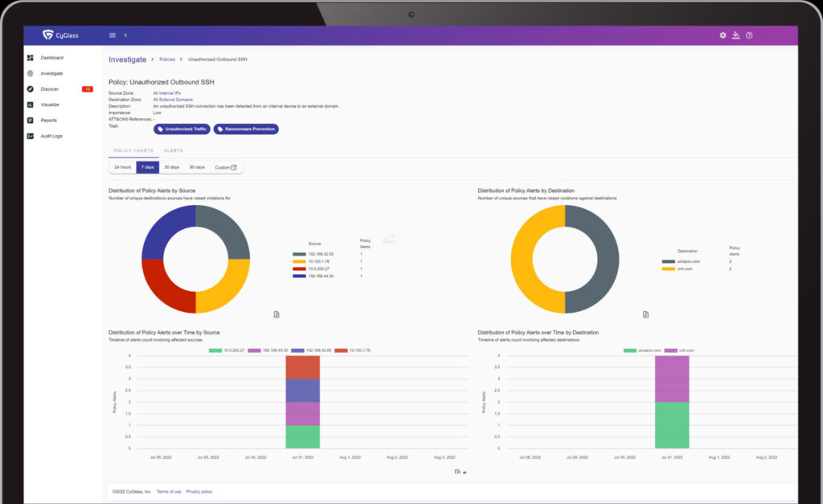Click the Ransomware Prevention tag
The width and height of the screenshot is (823, 504).
click(246, 129)
